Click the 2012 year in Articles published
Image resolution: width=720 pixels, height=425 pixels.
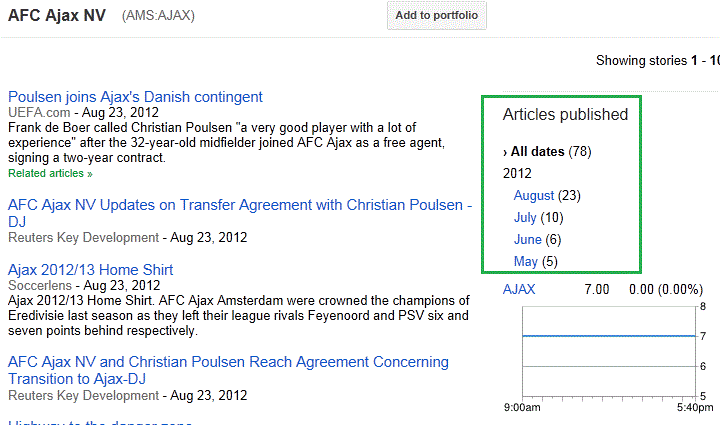(x=517, y=173)
